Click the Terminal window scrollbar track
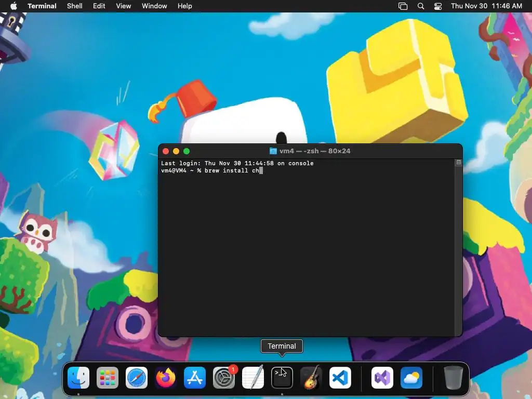Image resolution: width=532 pixels, height=399 pixels. tap(458, 250)
